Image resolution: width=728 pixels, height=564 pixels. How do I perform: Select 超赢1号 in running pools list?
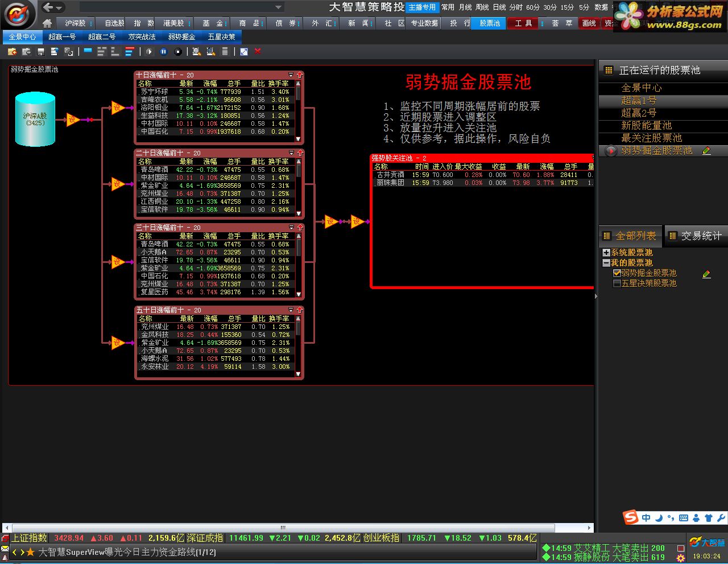pyautogui.click(x=639, y=101)
